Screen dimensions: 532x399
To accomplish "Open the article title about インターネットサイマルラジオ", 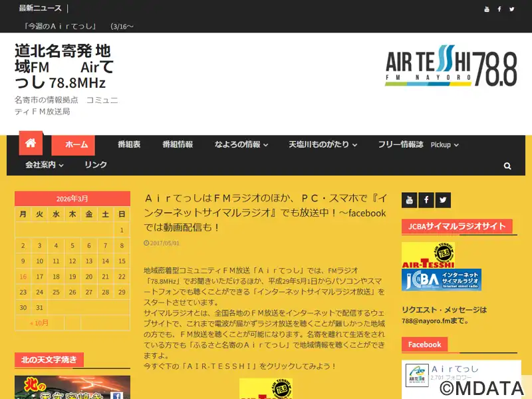I will tap(265, 213).
